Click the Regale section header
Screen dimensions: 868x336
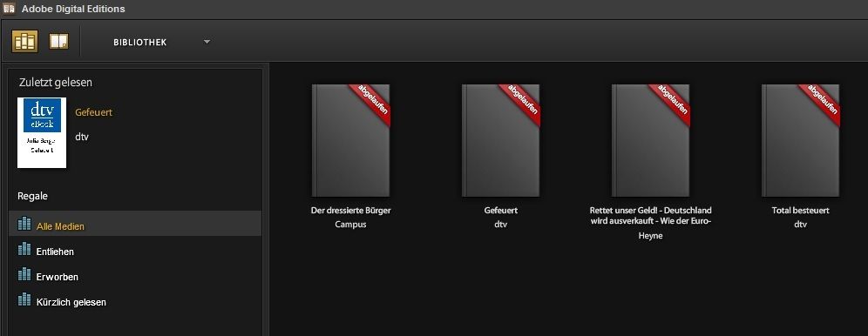pos(32,196)
